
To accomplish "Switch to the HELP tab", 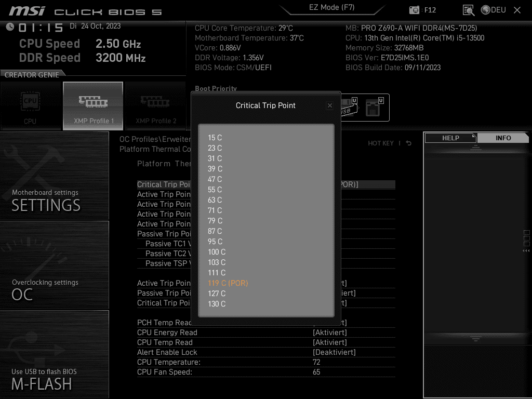I will coord(450,138).
